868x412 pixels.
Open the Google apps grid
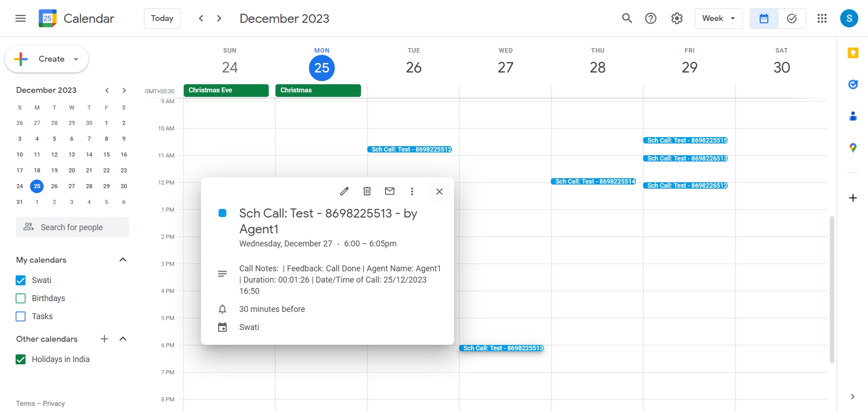822,18
